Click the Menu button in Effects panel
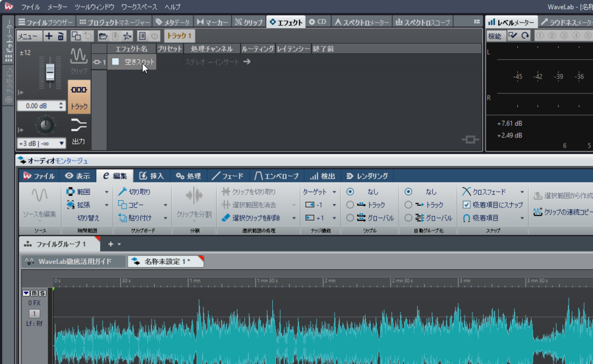This screenshot has height=364, width=593. click(x=29, y=36)
